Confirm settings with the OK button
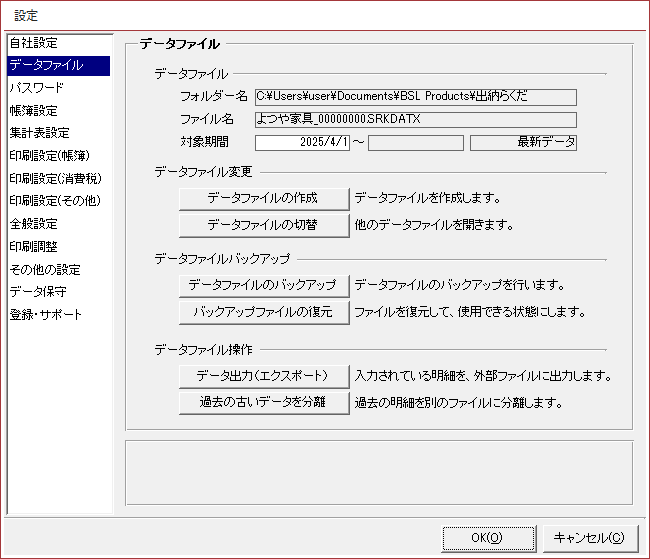Screen dimensions: 650x559 [487, 537]
